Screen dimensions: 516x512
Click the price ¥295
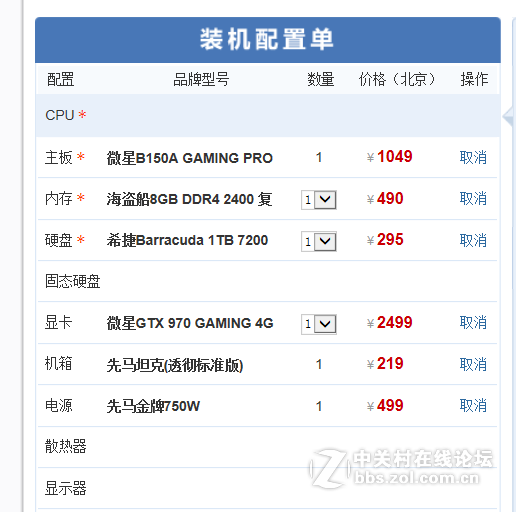click(x=385, y=239)
